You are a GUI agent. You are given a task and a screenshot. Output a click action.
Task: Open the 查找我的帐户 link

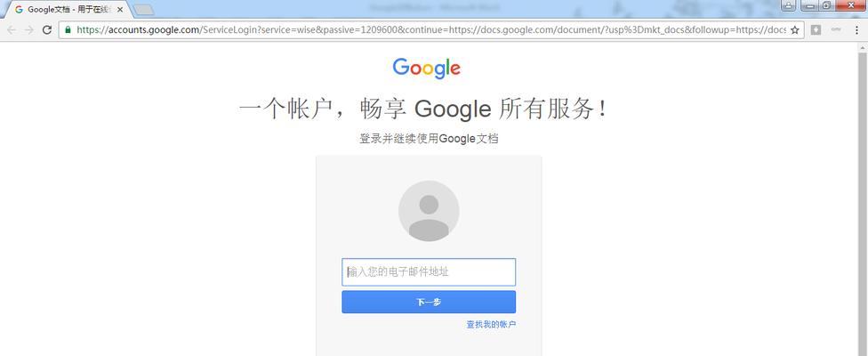pyautogui.click(x=491, y=325)
